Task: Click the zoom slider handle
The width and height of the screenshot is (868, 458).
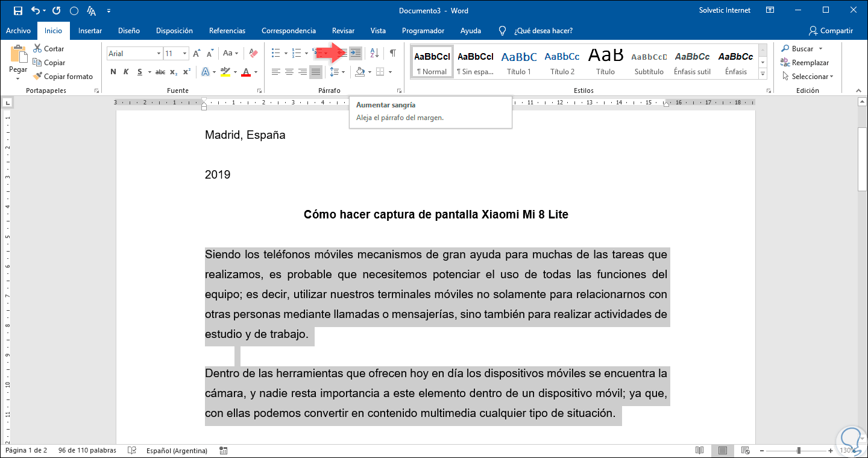Action: click(799, 451)
